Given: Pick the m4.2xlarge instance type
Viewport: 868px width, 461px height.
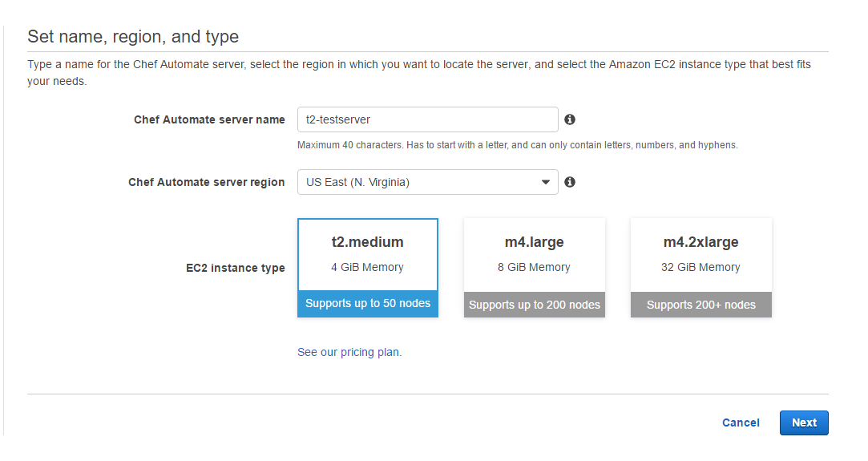Looking at the screenshot, I should coord(700,268).
